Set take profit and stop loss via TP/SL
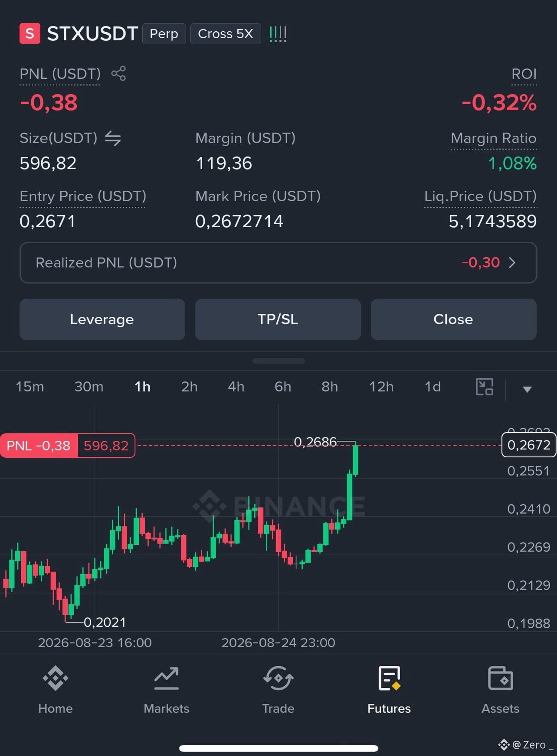The width and height of the screenshot is (557, 756). (278, 319)
